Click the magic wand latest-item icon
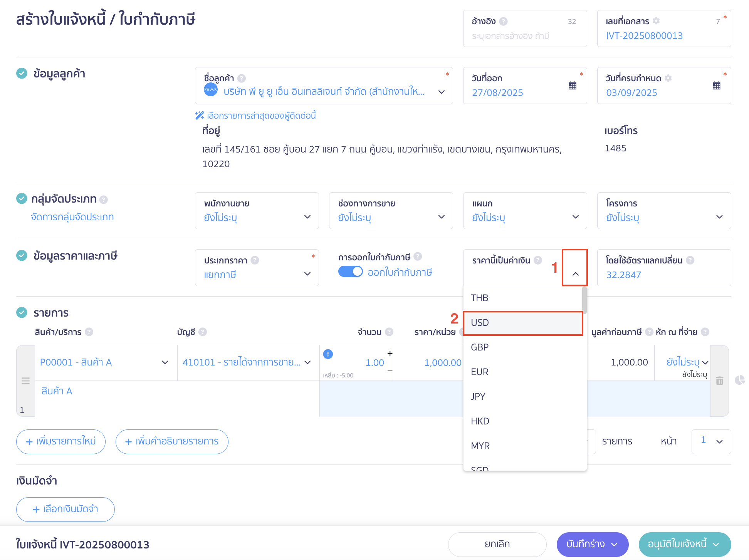Viewport: 749px width, 560px height. 199,115
